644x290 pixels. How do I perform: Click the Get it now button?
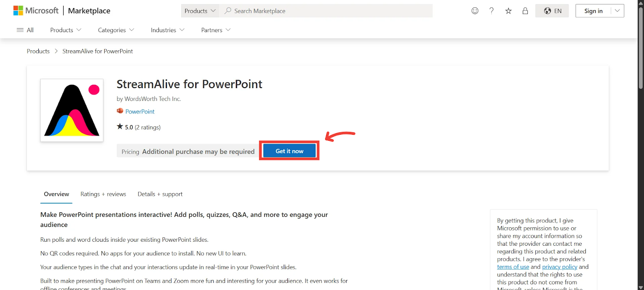(289, 151)
